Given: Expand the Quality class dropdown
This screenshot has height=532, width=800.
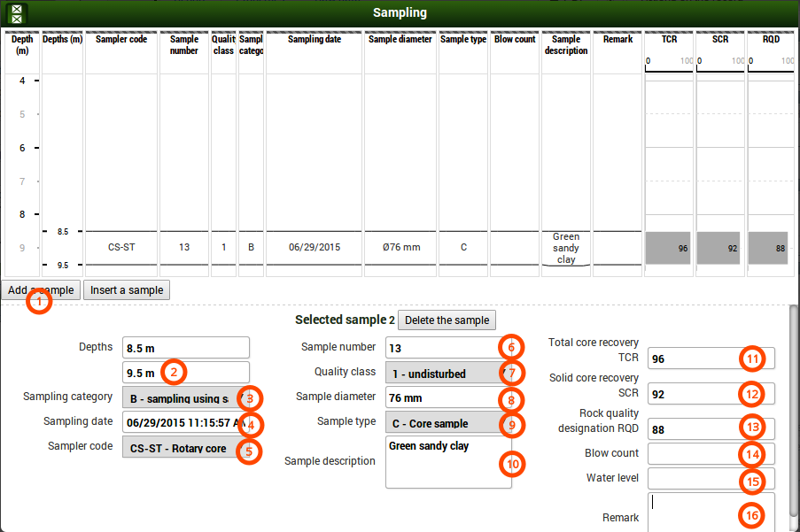Looking at the screenshot, I should click(443, 374).
